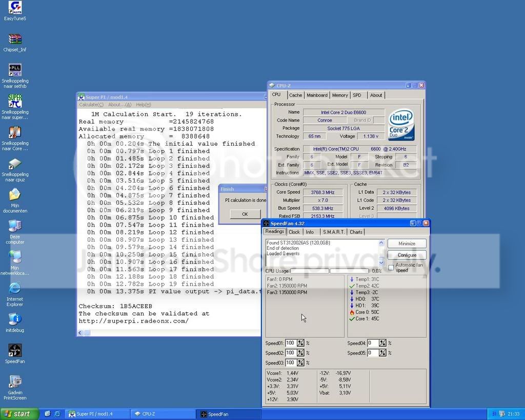Click the network icon in the system tray
The width and height of the screenshot is (525, 420).
(501, 414)
